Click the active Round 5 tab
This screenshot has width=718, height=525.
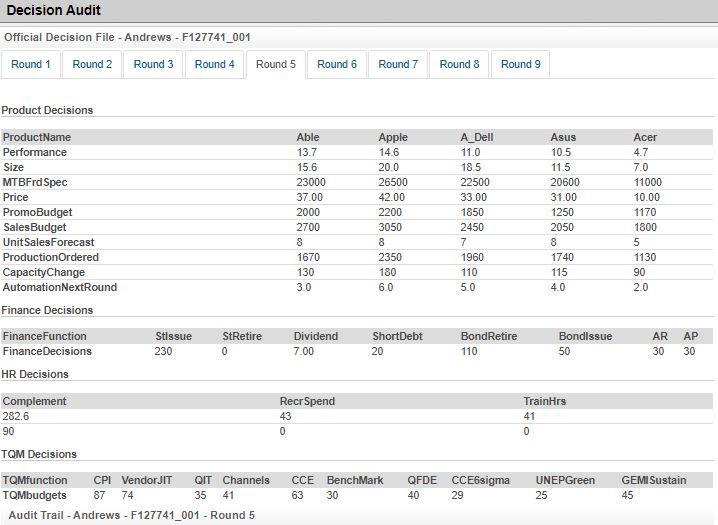pyautogui.click(x=276, y=64)
